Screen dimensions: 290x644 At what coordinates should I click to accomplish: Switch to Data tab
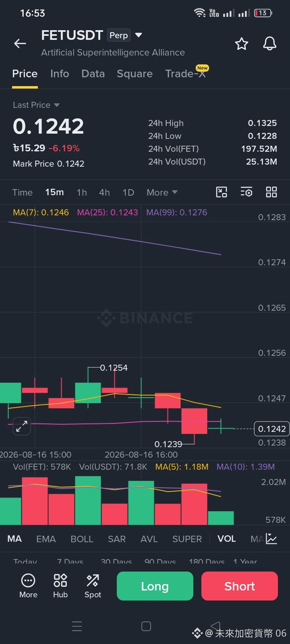93,74
